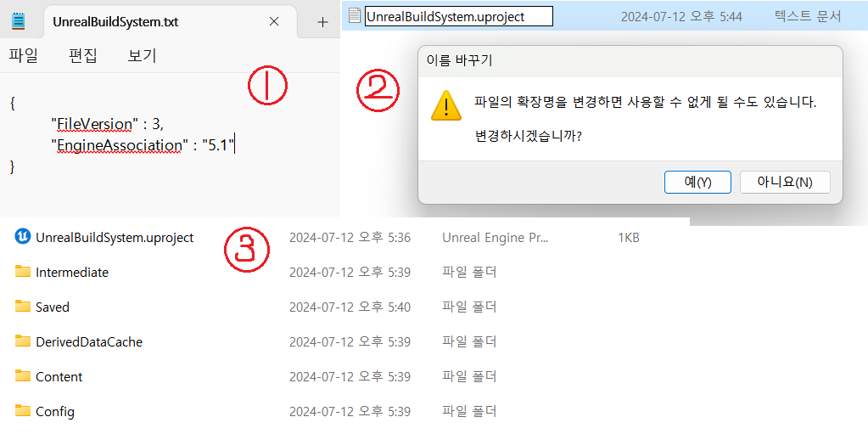Click the 이름 바꾸기 dialog title
The height and width of the screenshot is (434, 868).
click(x=460, y=61)
